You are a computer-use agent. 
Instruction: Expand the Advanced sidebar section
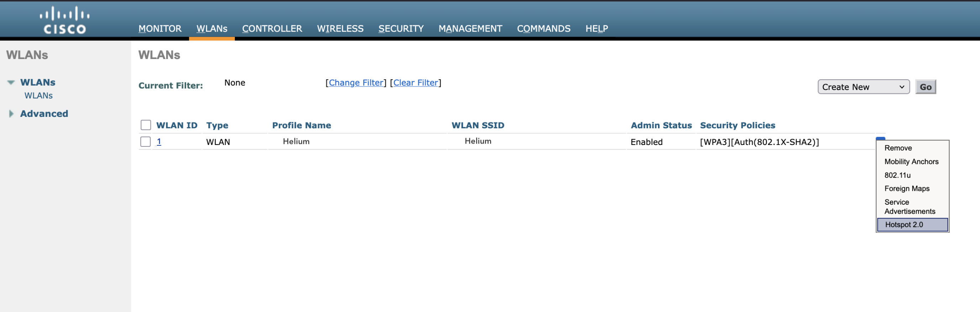pyautogui.click(x=11, y=114)
